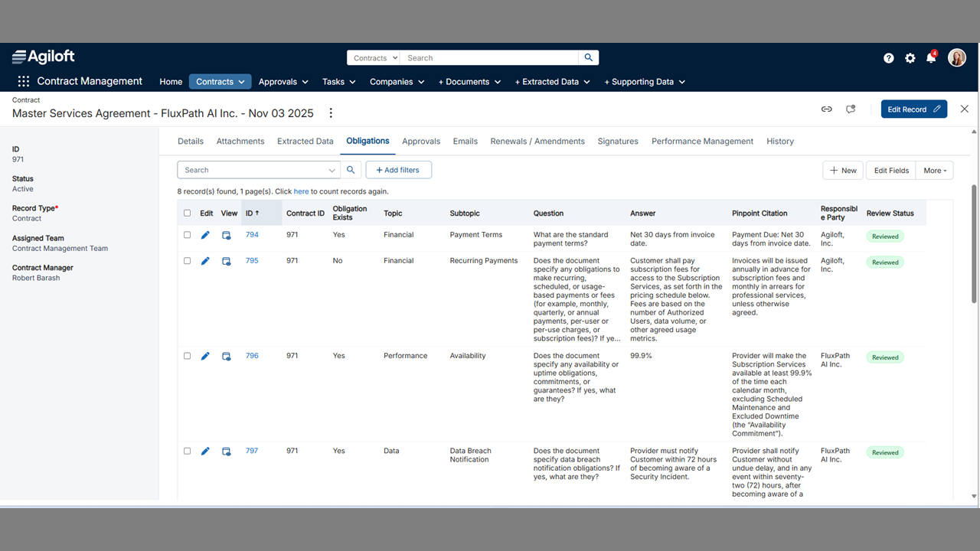
Task: Copy the record link icon
Action: (x=826, y=109)
